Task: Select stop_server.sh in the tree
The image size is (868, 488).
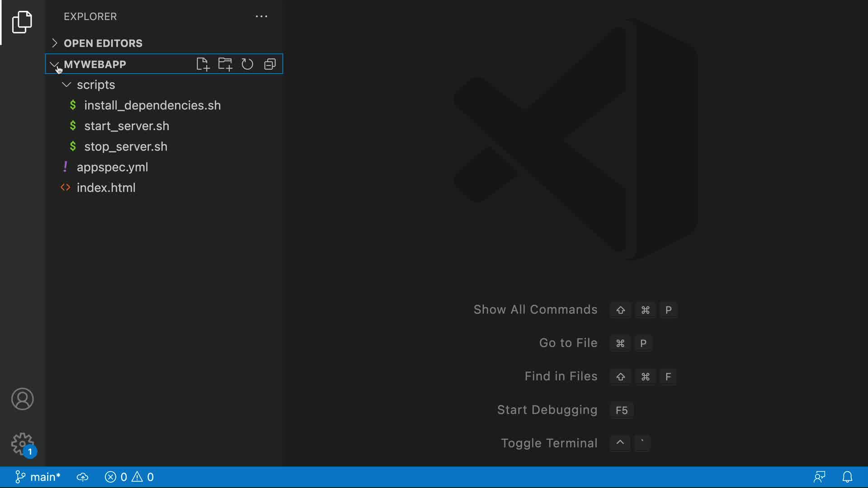Action: [x=126, y=147]
